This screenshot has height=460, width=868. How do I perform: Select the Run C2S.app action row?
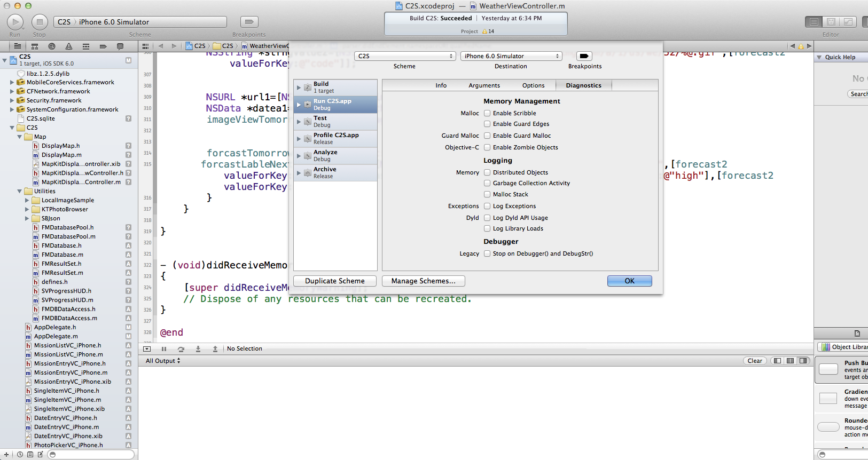coord(335,105)
